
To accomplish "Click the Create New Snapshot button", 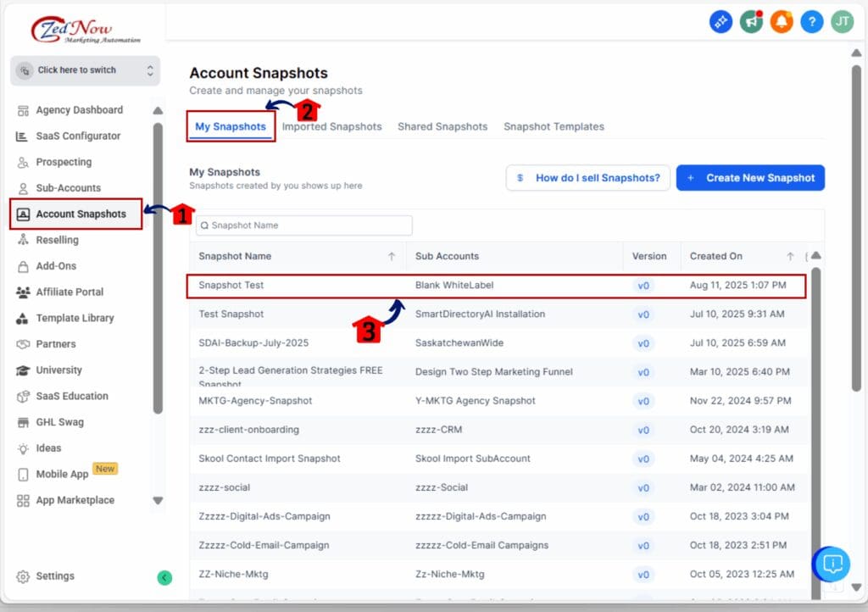I will click(x=750, y=177).
